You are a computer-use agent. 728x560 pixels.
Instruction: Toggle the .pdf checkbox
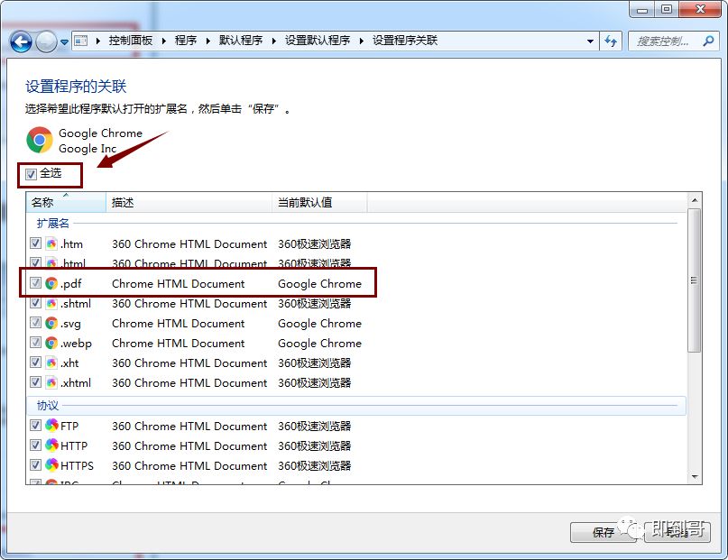tap(36, 282)
